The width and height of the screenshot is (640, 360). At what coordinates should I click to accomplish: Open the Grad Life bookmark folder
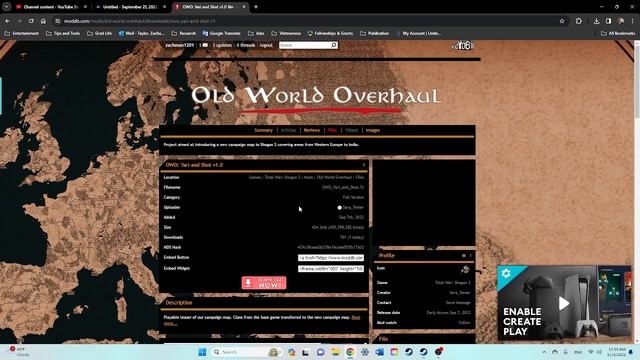point(100,33)
